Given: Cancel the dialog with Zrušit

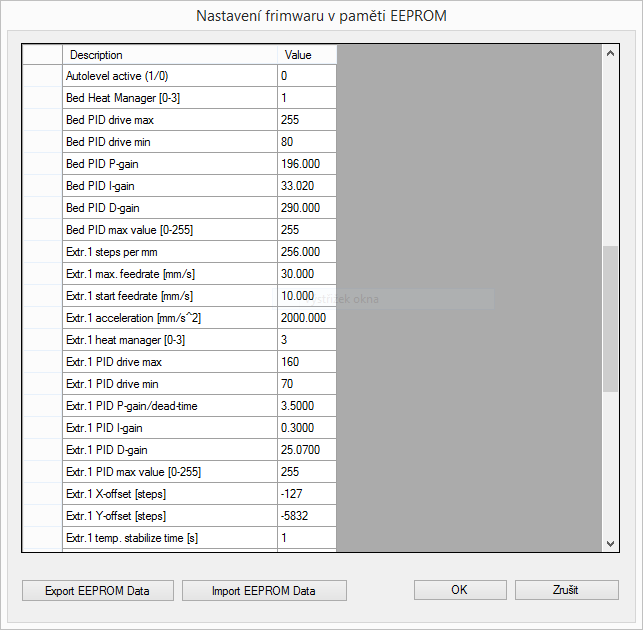Looking at the screenshot, I should 566,590.
